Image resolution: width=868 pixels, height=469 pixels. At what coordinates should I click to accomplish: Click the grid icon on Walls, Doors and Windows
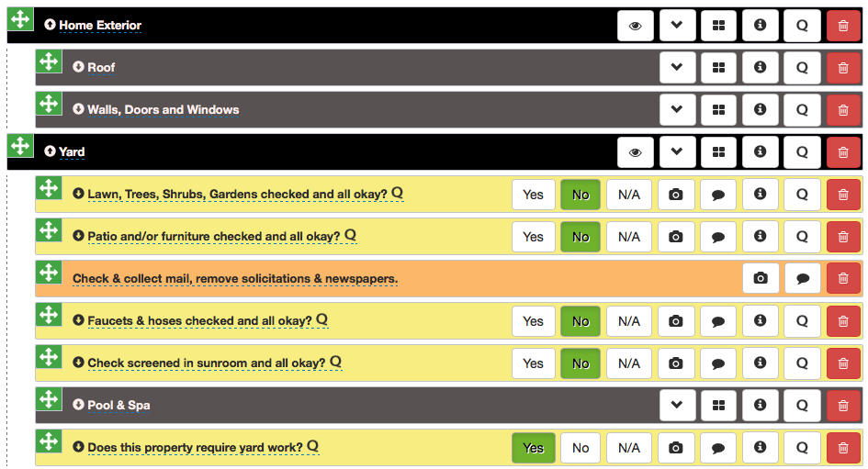(718, 110)
